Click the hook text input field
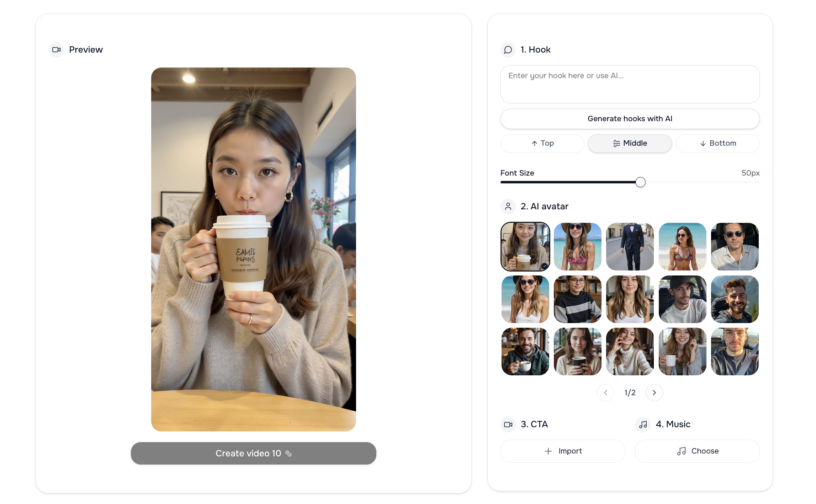 (630, 84)
